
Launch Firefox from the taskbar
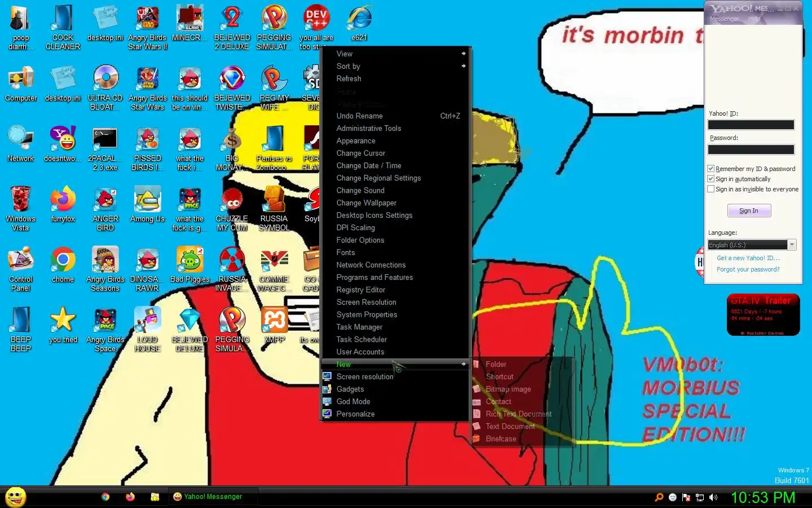point(130,497)
